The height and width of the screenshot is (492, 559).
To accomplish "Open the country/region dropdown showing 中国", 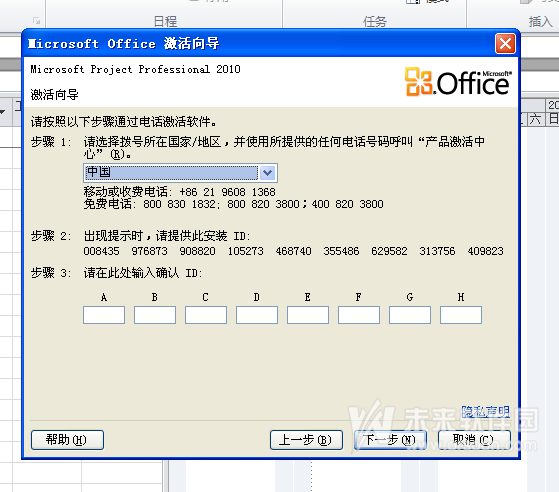I will click(x=180, y=173).
